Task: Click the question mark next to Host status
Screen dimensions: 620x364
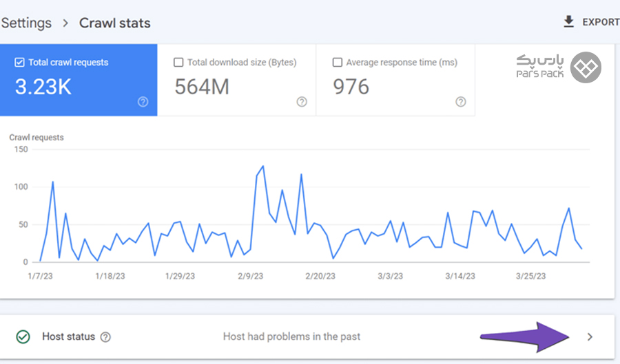Action: pyautogui.click(x=105, y=337)
